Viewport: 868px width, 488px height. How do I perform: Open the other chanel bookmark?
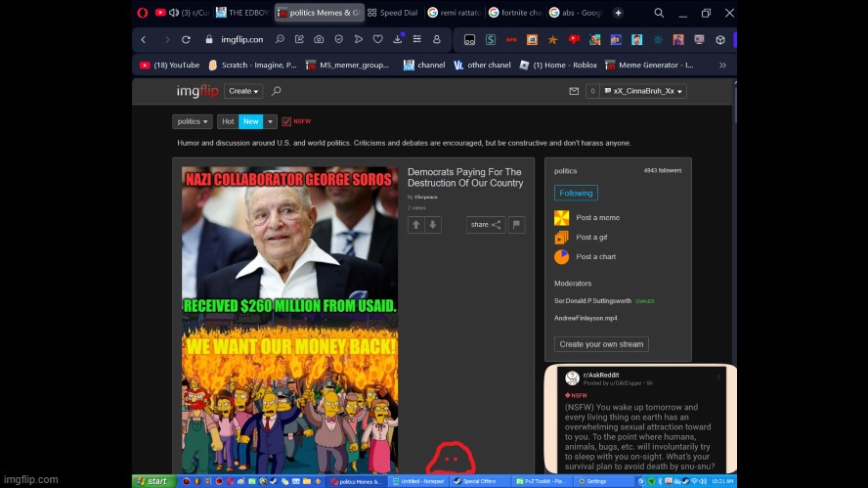482,65
